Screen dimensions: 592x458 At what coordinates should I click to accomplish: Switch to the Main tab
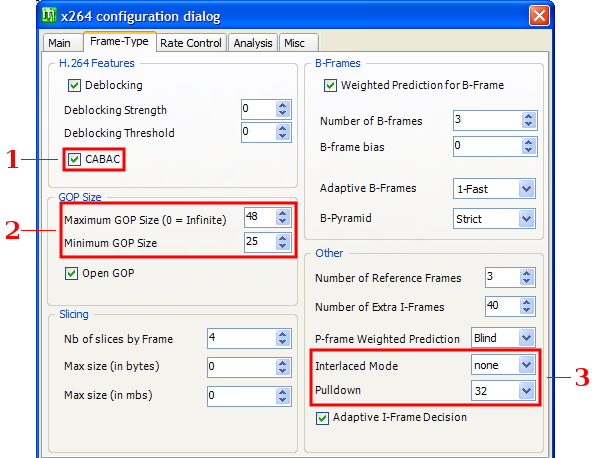coord(63,43)
